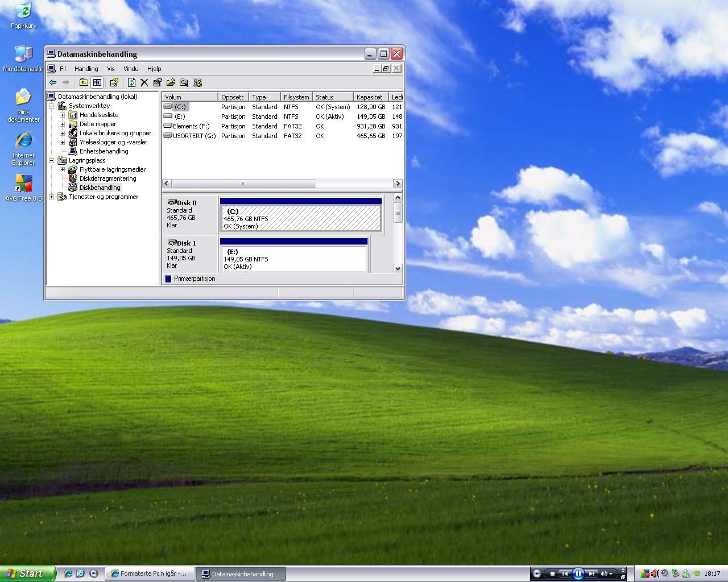The image size is (728, 582).
Task: Collapse the Systemverktøy tree node
Action: 51,106
